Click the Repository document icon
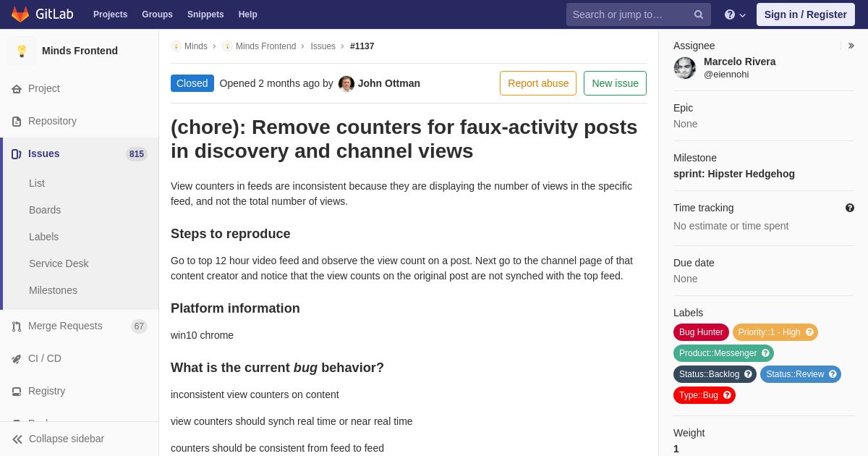The height and width of the screenshot is (456, 868). coord(17,122)
